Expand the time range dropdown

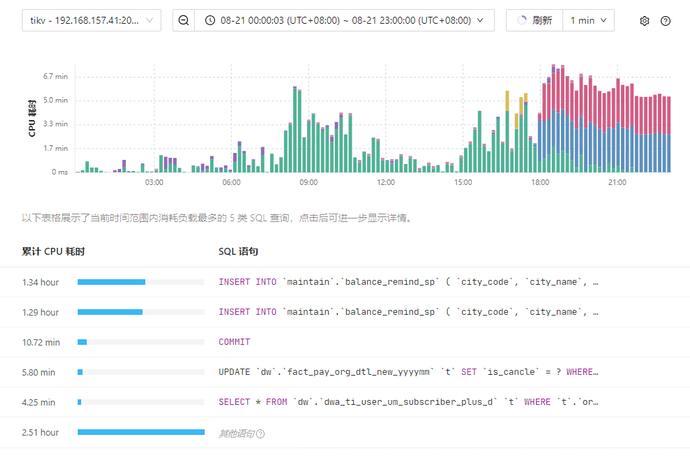pyautogui.click(x=484, y=20)
